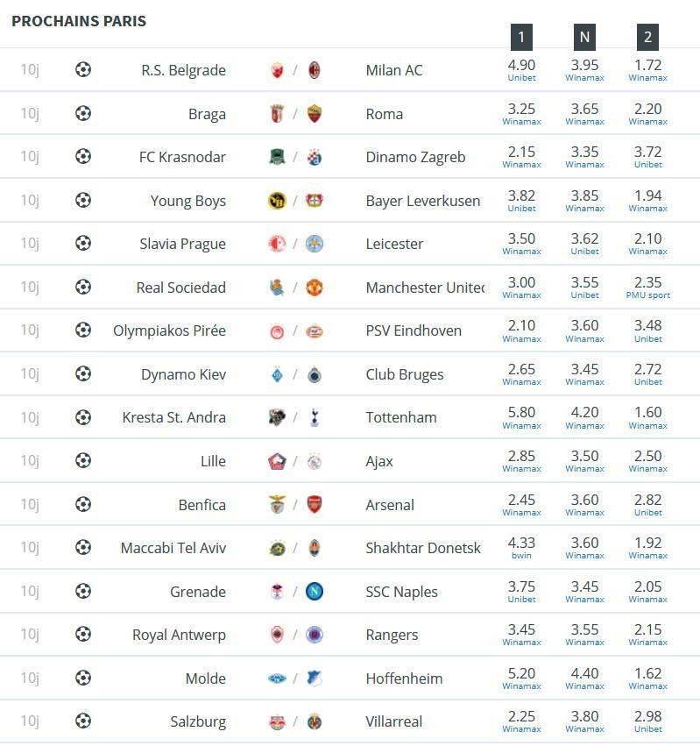This screenshot has height=746, width=700.
Task: Select the column 2 away-win header
Action: 647,37
